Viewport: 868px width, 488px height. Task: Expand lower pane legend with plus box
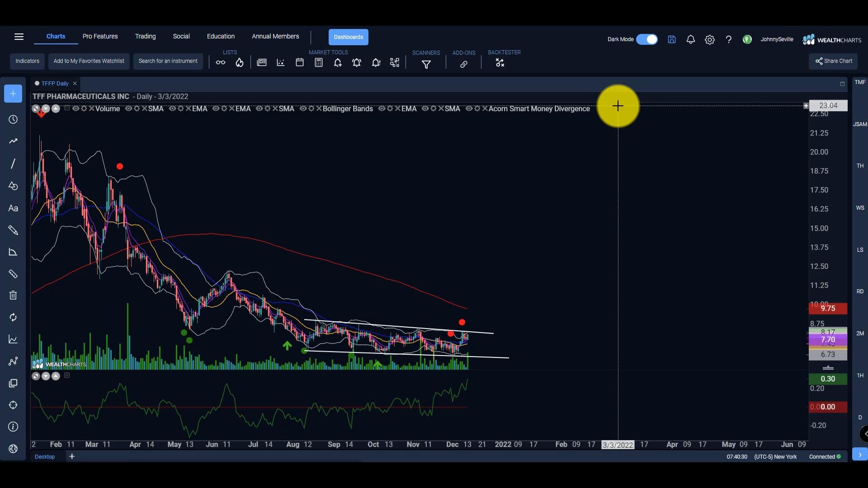coord(67,375)
